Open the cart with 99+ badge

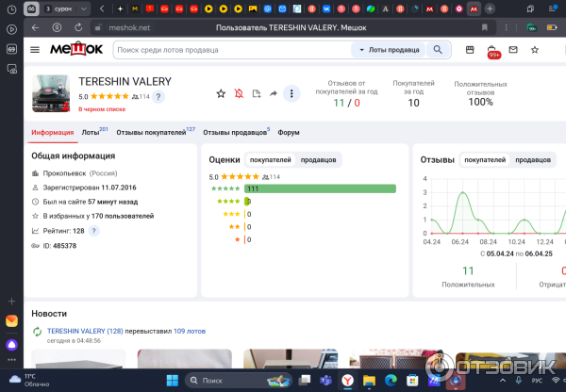(491, 50)
